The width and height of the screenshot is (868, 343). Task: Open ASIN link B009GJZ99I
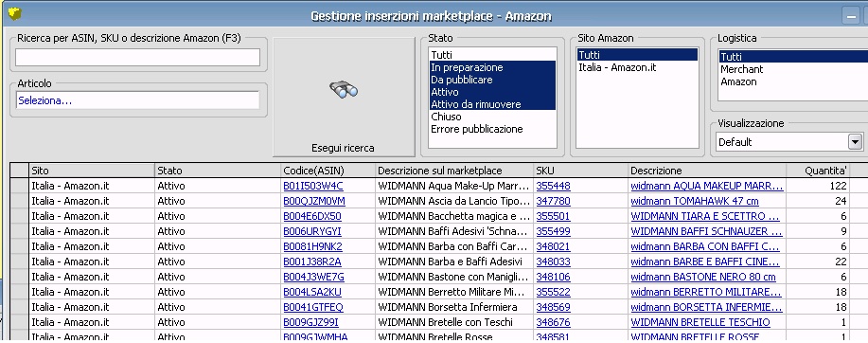point(310,322)
